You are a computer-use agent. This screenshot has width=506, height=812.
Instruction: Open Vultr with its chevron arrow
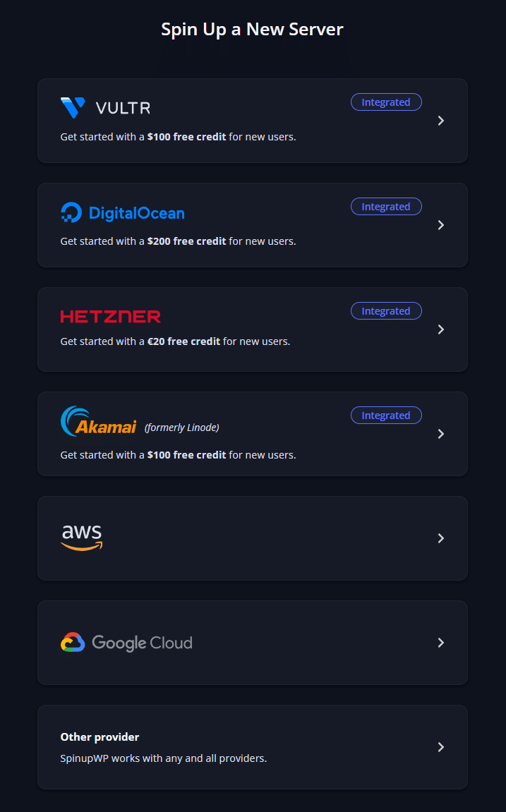[x=441, y=121]
